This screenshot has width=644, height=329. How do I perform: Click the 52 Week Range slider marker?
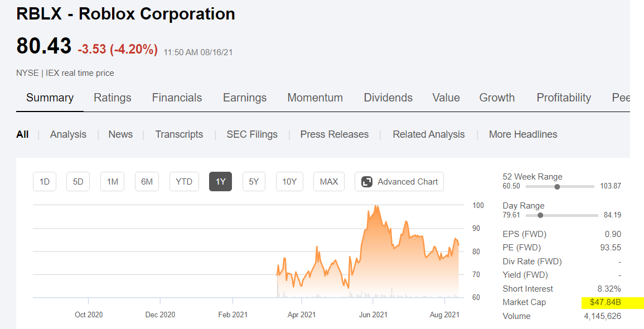(x=558, y=186)
